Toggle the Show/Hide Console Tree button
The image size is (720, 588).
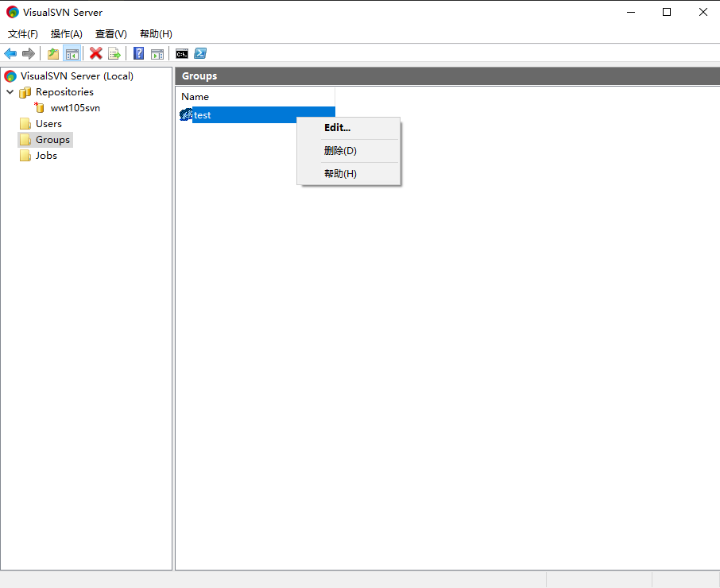pos(72,53)
